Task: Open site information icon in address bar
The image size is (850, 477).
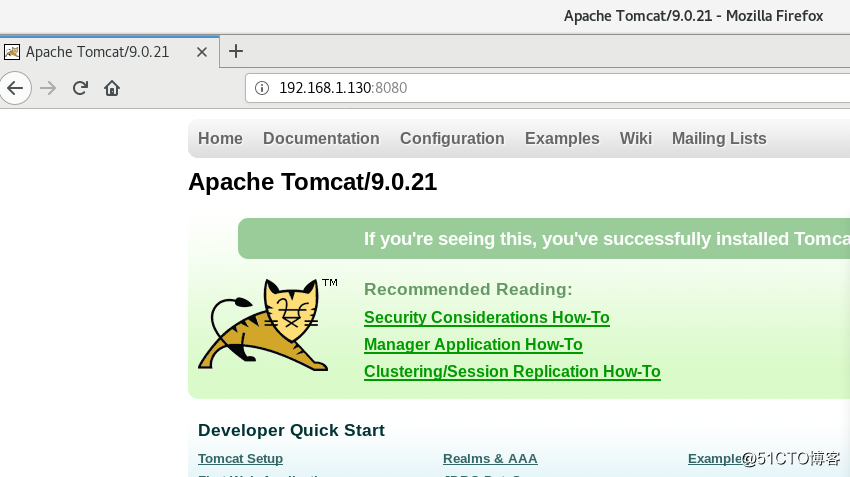Action: click(x=262, y=88)
